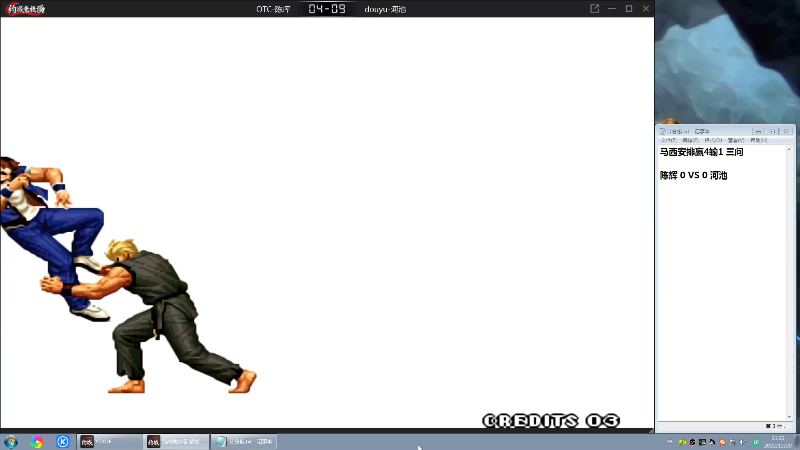This screenshot has height=450, width=800.
Task: Maximize the game platform window
Action: 629,9
